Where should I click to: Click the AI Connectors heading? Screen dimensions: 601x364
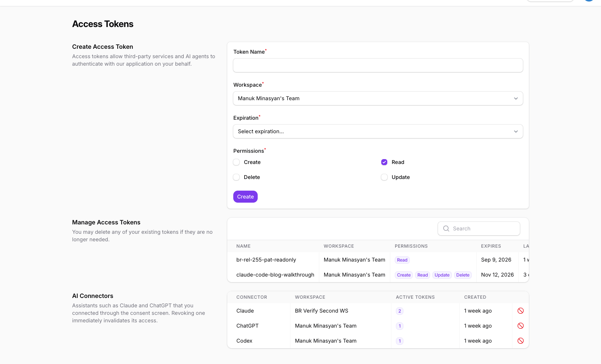click(x=93, y=296)
